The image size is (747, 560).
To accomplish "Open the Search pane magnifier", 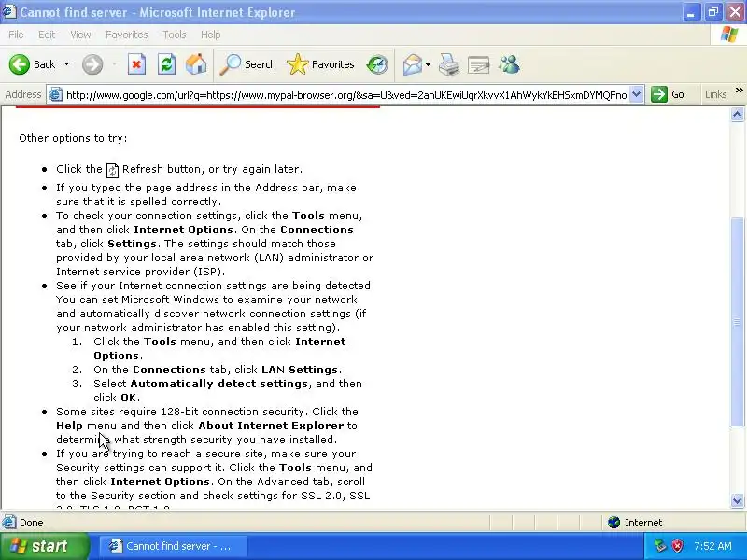I will 231,64.
